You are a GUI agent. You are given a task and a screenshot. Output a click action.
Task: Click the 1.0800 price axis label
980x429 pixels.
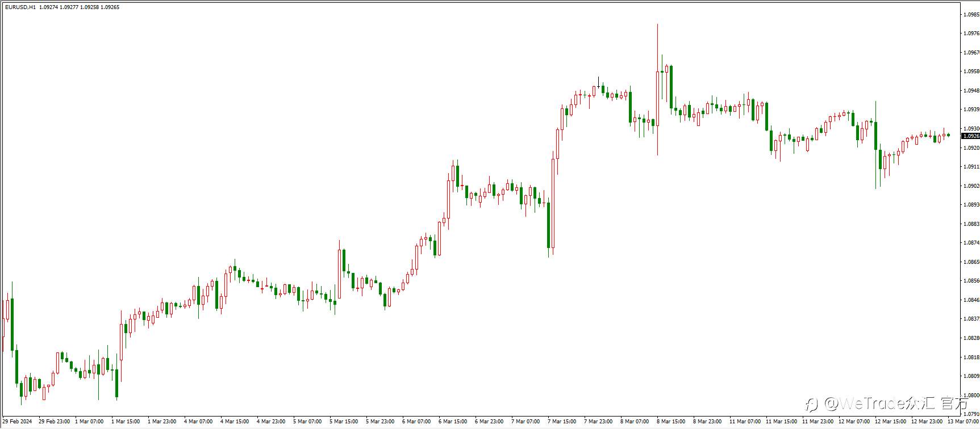[x=971, y=396]
